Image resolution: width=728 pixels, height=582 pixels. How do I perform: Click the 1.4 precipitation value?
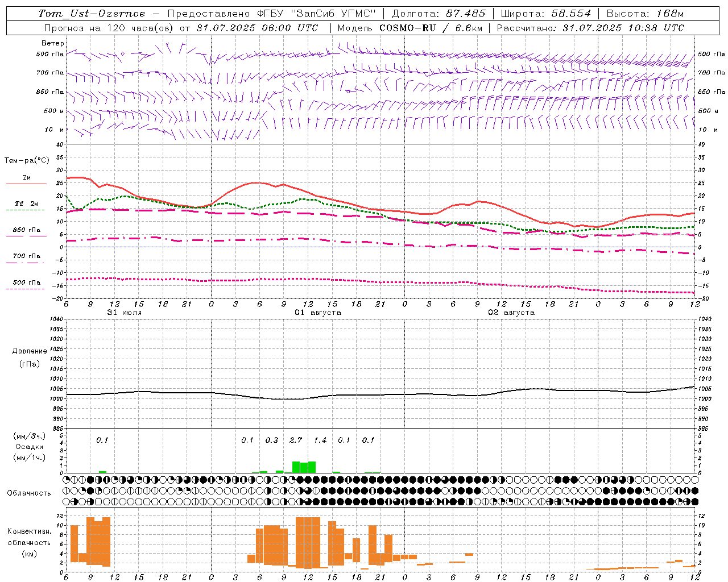(320, 440)
